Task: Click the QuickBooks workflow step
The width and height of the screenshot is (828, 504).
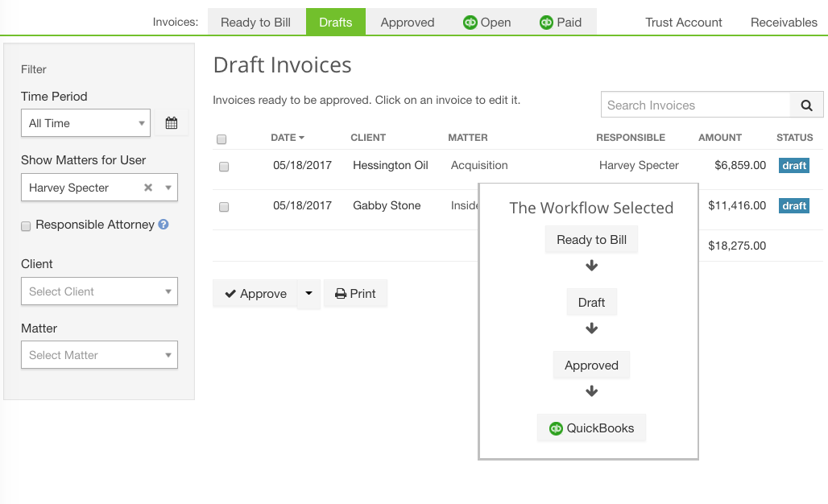Action: (x=591, y=428)
